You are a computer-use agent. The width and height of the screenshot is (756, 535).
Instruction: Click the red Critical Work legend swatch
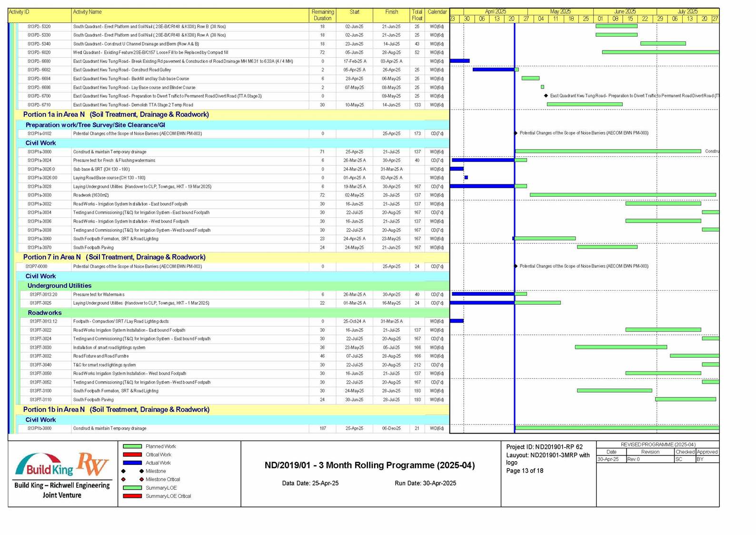click(x=132, y=454)
